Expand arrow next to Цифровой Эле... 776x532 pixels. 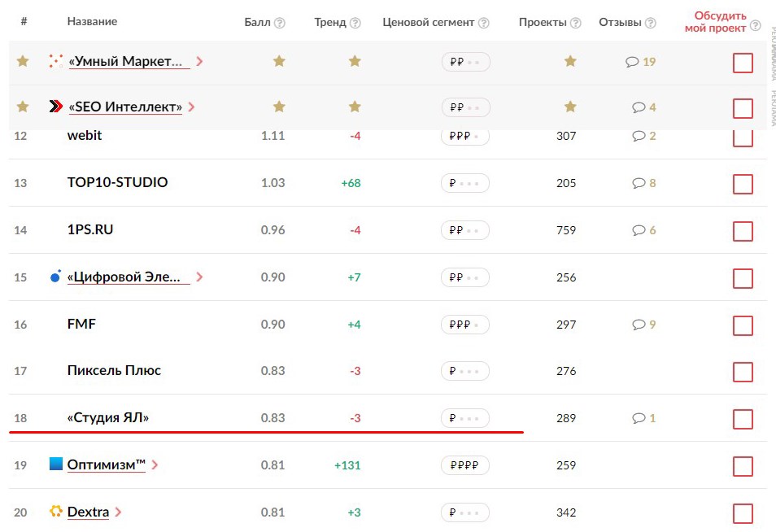tap(199, 277)
